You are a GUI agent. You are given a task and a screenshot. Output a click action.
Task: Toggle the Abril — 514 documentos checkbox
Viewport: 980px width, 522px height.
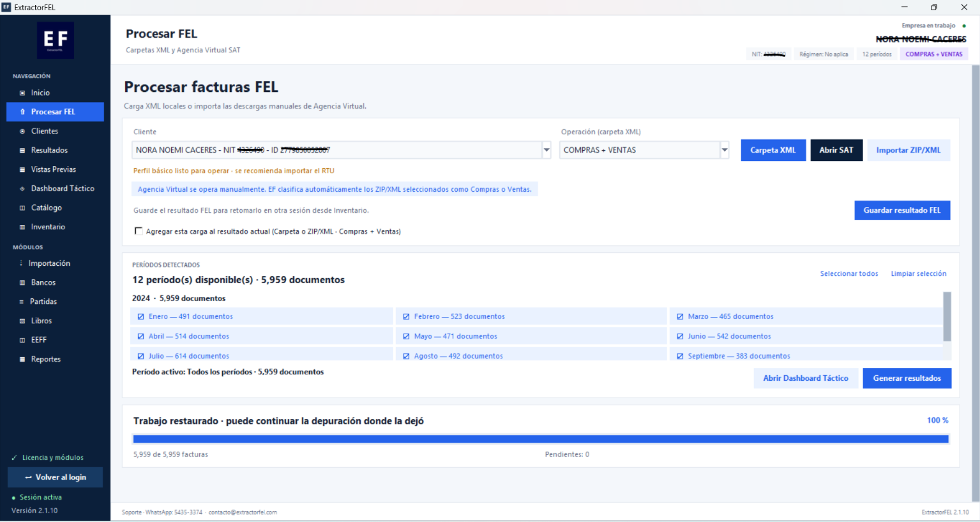(140, 337)
